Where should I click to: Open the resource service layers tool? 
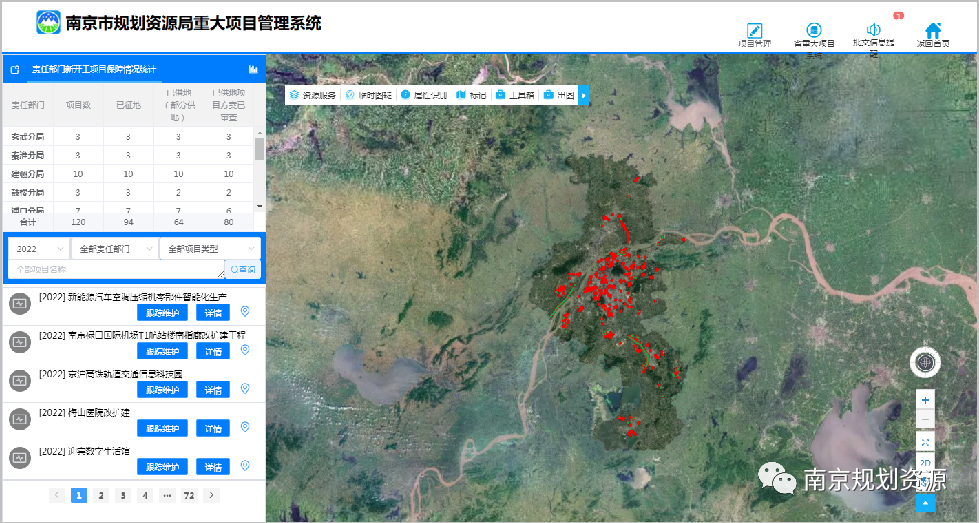[x=312, y=95]
